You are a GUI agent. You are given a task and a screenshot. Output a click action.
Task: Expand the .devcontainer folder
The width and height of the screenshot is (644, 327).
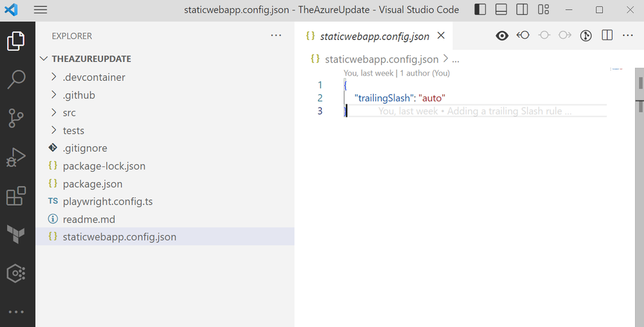[x=165, y=77]
